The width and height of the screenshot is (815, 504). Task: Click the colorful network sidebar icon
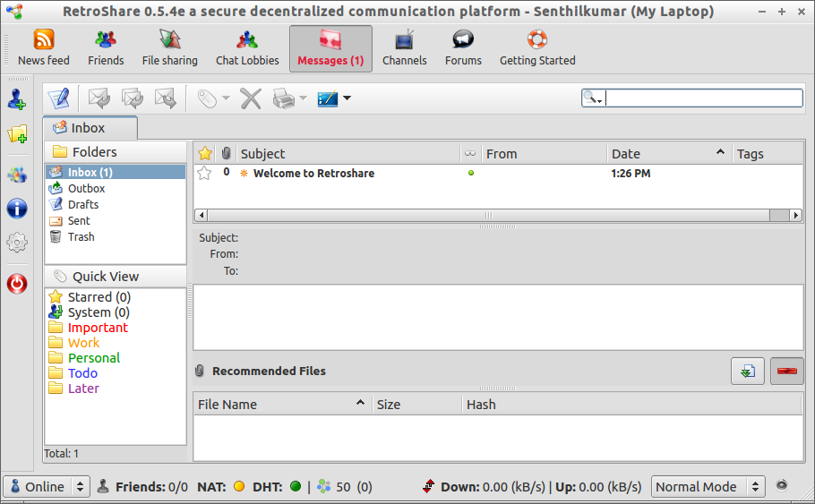(x=17, y=175)
